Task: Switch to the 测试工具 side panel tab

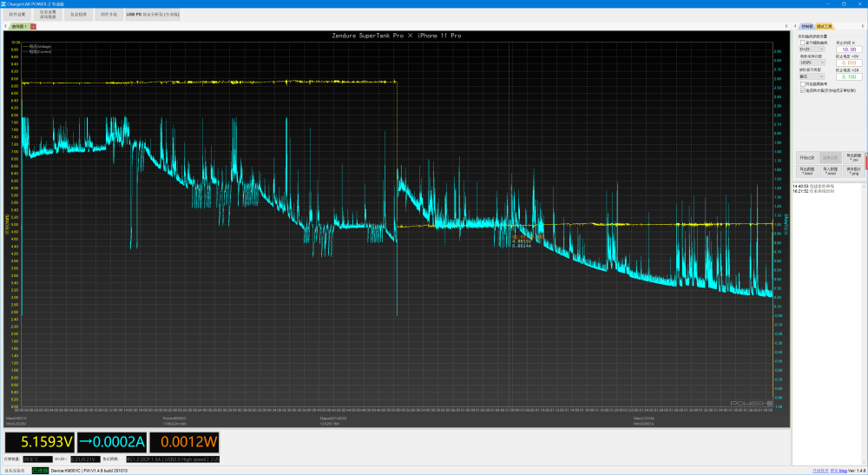Action: pyautogui.click(x=824, y=27)
